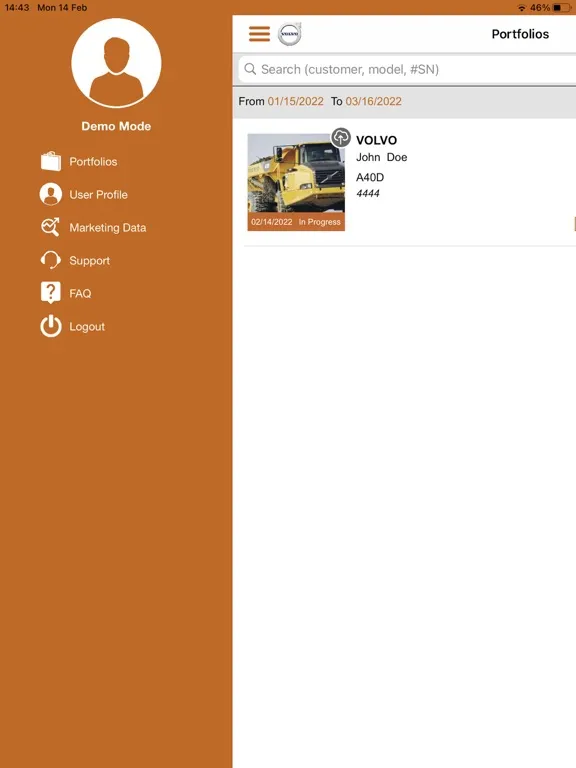
Task: Change the From date 01/15/2022
Action: [295, 101]
